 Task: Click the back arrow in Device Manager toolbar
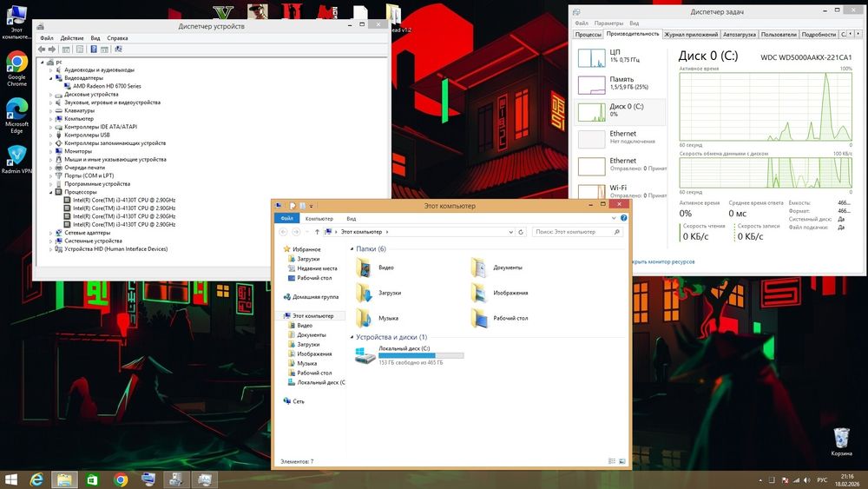pos(41,50)
